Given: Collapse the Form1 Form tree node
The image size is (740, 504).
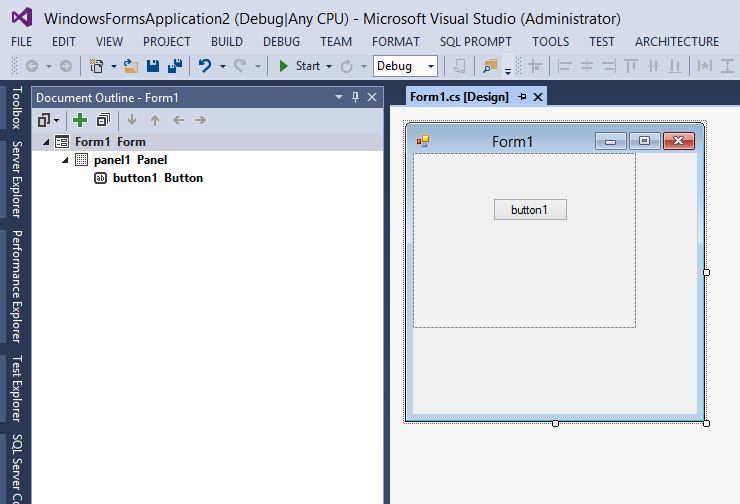Looking at the screenshot, I should pos(46,142).
